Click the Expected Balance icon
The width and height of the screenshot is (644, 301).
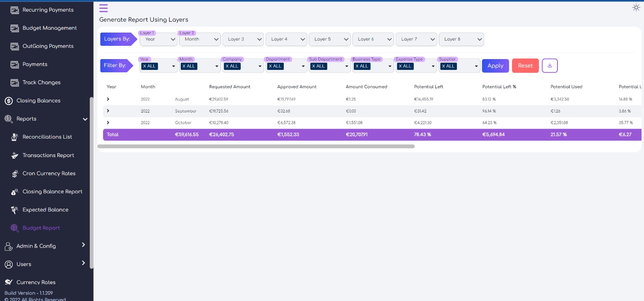[x=14, y=210]
